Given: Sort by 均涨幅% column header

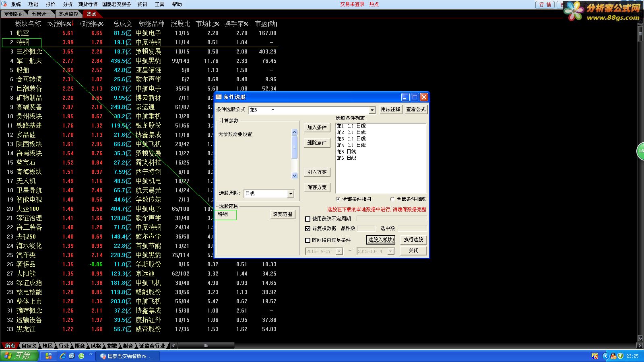Looking at the screenshot, I should [x=60, y=24].
